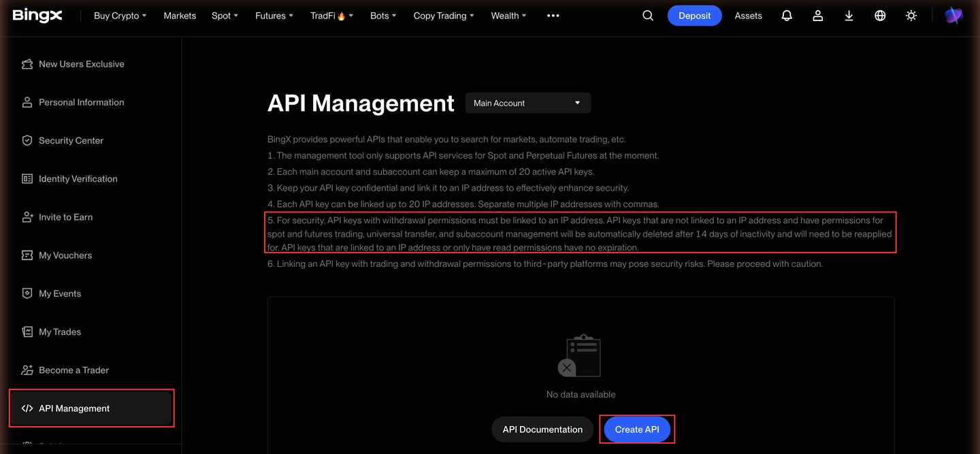Click rule 6 about third-party platforms
The height and width of the screenshot is (454, 980).
(x=545, y=264)
